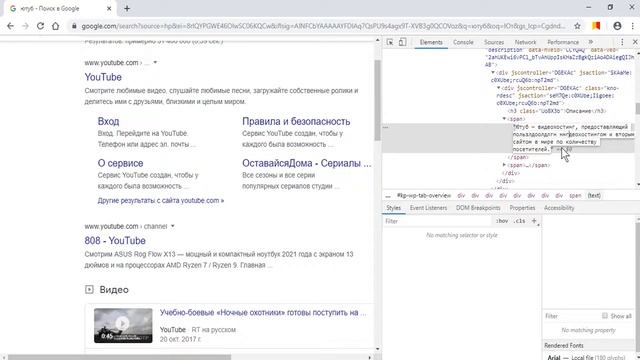
Task: Switch to the Performance tab
Action: pyautogui.click(x=563, y=42)
